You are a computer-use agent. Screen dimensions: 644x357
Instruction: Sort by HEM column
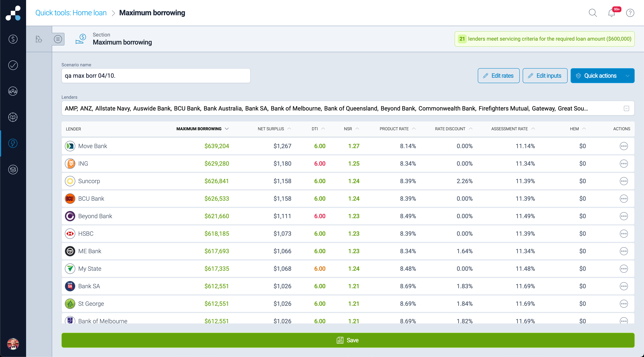pyautogui.click(x=578, y=129)
